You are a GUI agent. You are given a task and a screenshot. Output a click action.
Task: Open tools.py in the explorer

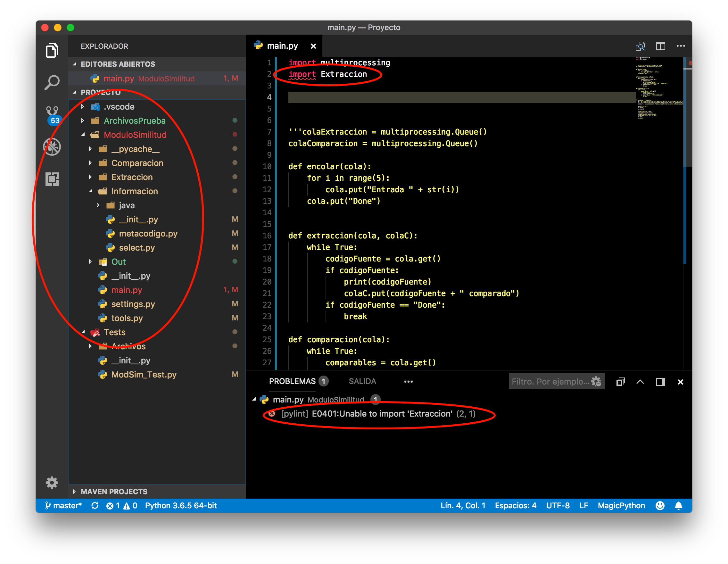pyautogui.click(x=127, y=318)
